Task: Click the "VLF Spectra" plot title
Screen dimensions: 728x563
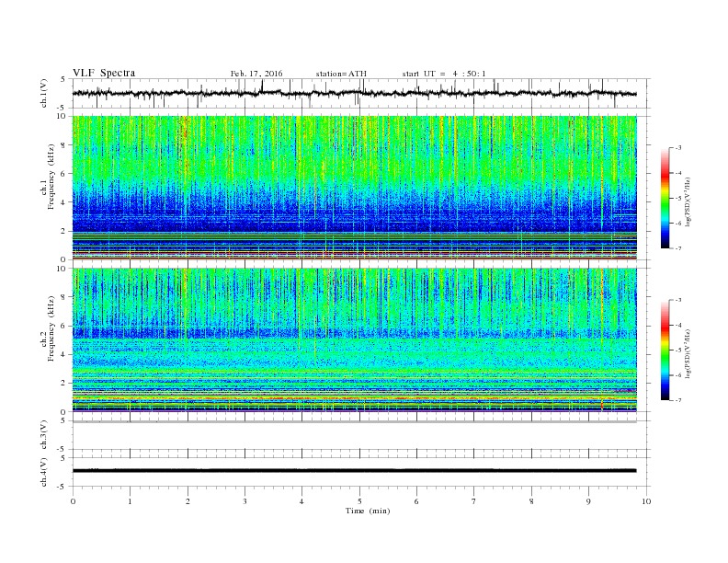Action: coord(104,73)
